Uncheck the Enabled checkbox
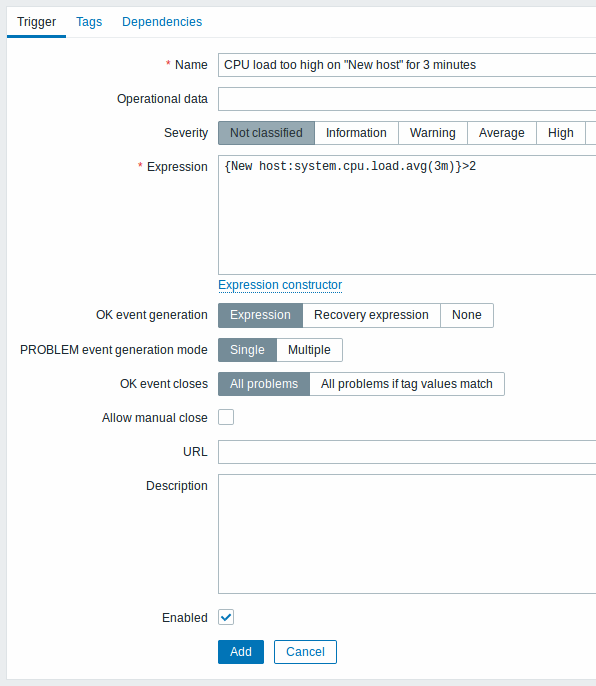Screen dimensions: 596x686 [x=226, y=617]
